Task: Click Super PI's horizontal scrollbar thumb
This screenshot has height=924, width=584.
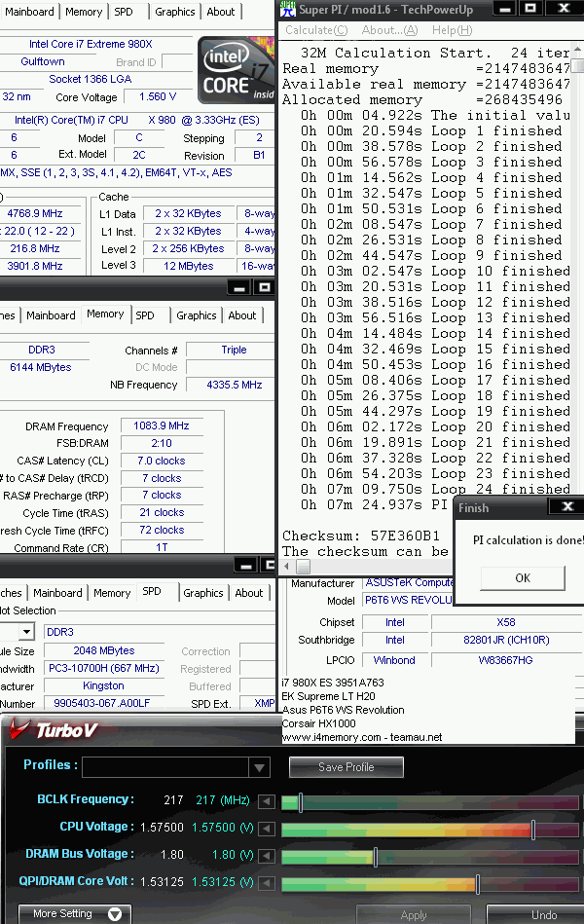Action: (303, 567)
